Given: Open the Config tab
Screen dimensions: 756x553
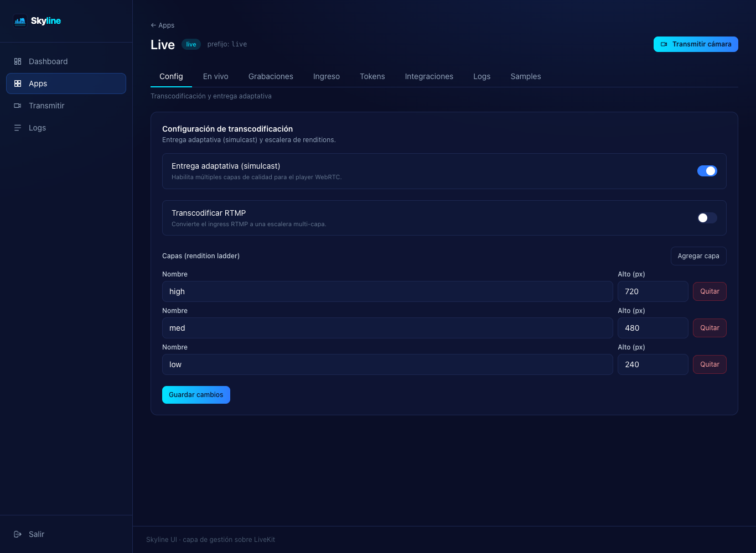Looking at the screenshot, I should coord(171,76).
